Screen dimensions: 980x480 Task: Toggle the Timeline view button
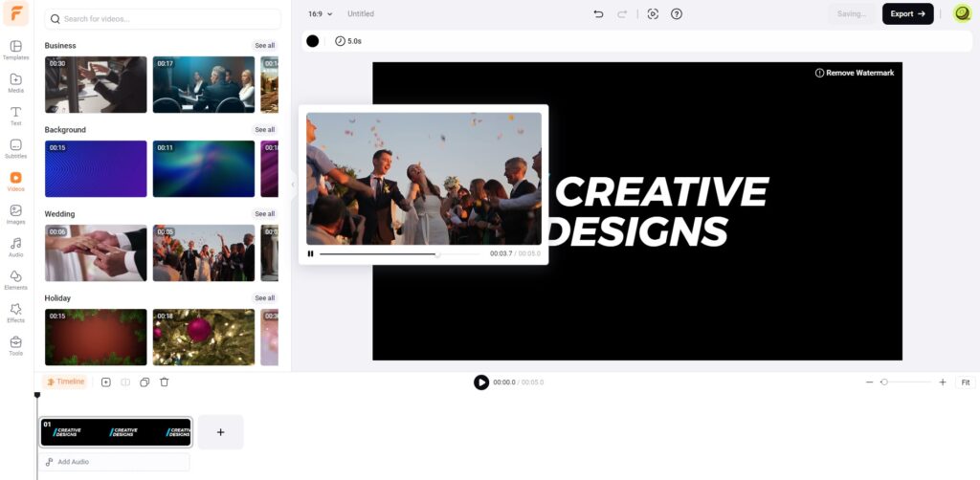[x=65, y=382]
